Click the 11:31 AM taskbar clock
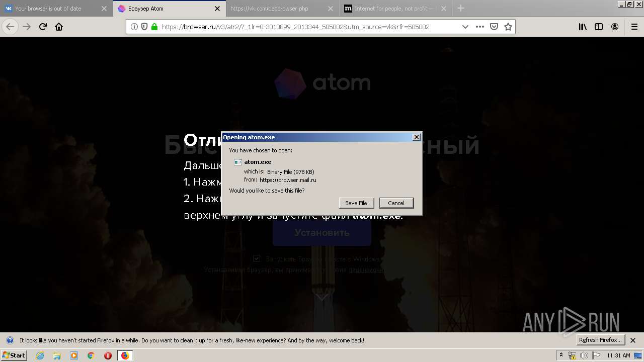This screenshot has height=362, width=644. coord(618,355)
